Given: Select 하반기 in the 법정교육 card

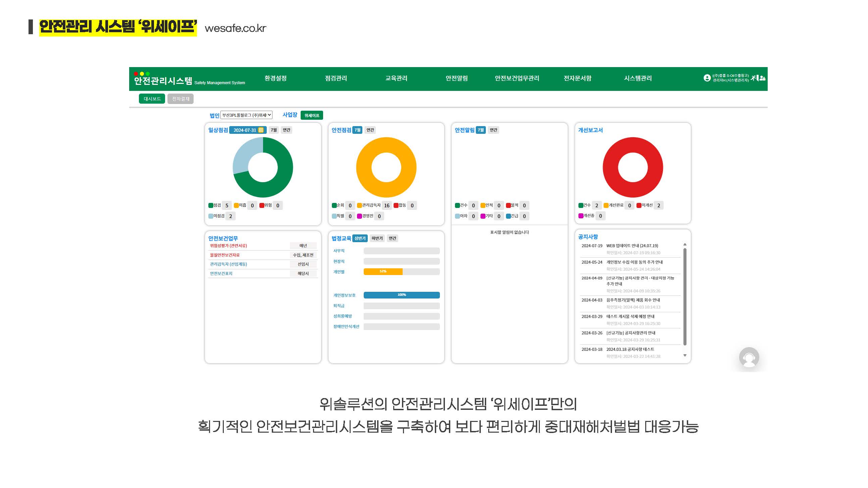Looking at the screenshot, I should 377,238.
